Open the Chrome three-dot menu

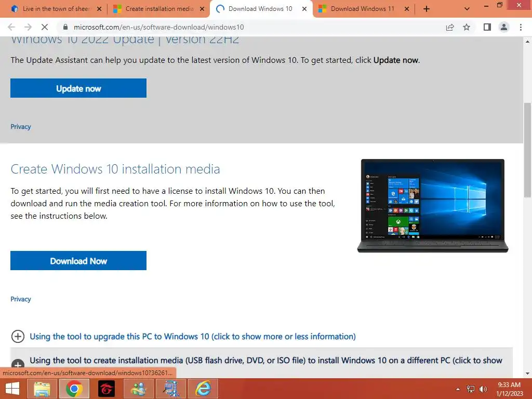point(521,27)
